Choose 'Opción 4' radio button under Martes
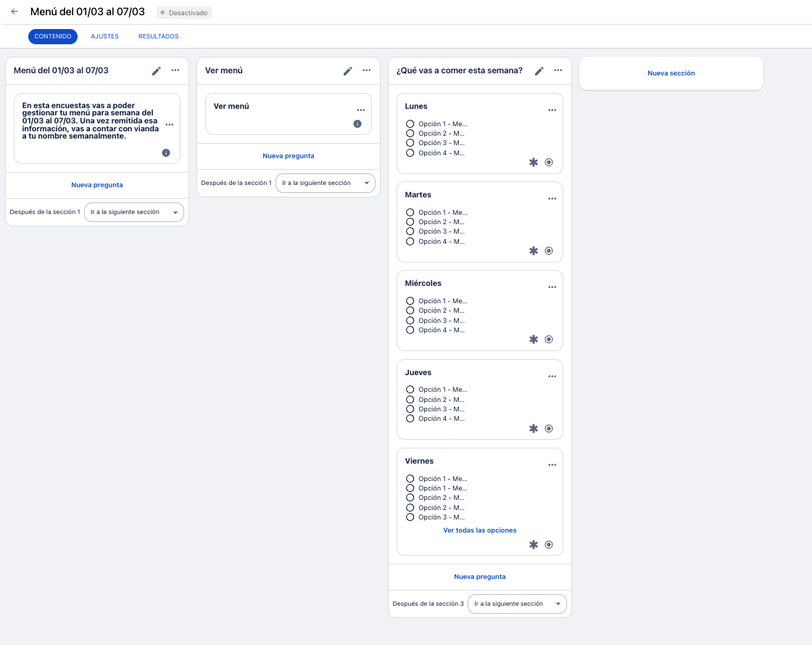Image resolution: width=812 pixels, height=645 pixels. (x=410, y=242)
